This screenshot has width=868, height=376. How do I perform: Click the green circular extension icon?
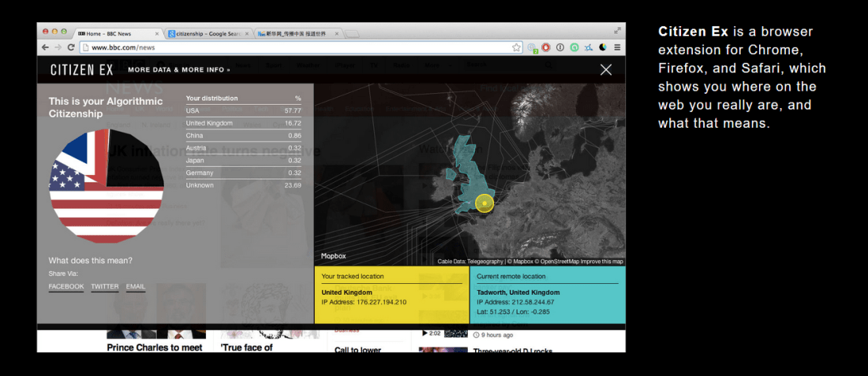pos(574,47)
